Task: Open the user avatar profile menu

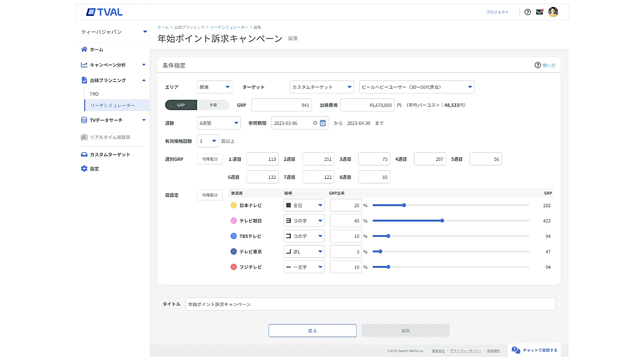Action: coord(553,12)
